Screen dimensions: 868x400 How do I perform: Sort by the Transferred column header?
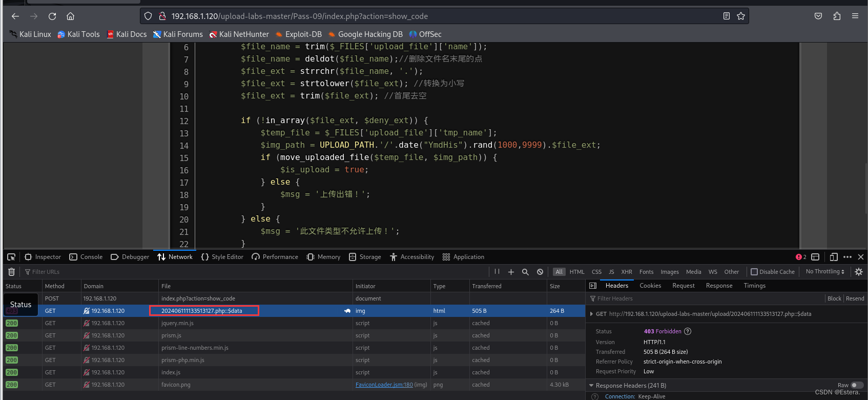point(508,286)
